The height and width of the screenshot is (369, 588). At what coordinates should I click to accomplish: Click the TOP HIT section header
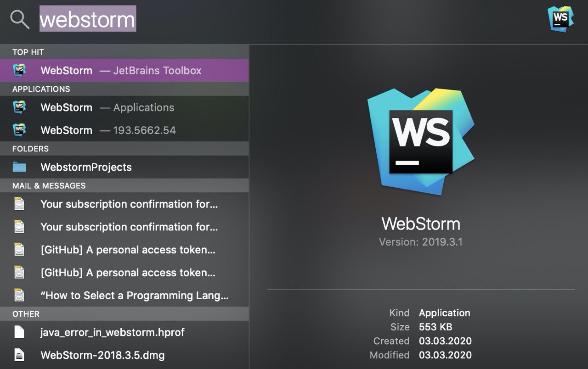pyautogui.click(x=28, y=52)
